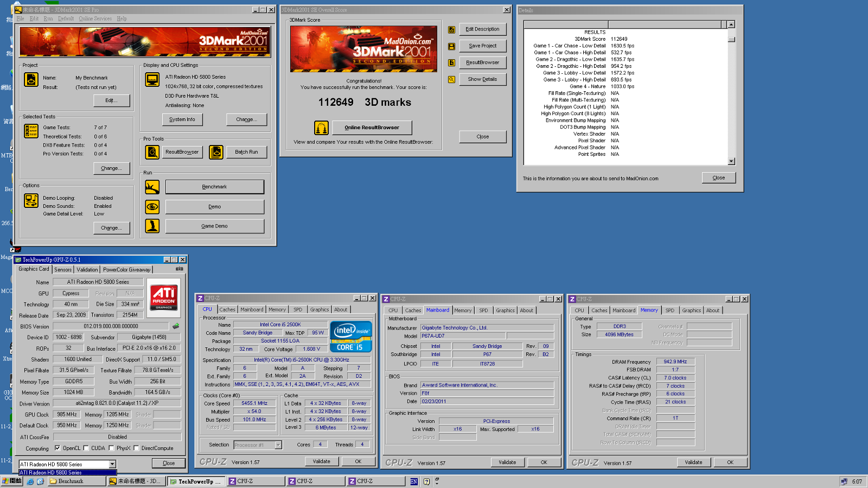868x488 pixels.
Task: Click the Show Details magnifier icon
Action: pyautogui.click(x=451, y=79)
